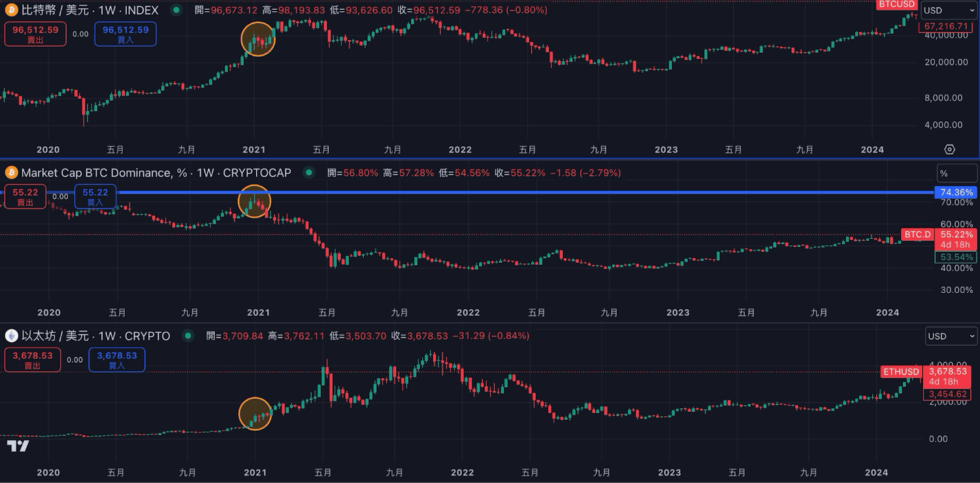Screen dimensions: 980x483
Task: Click 2022 on Bitcoin pane time axis
Action: (x=460, y=150)
